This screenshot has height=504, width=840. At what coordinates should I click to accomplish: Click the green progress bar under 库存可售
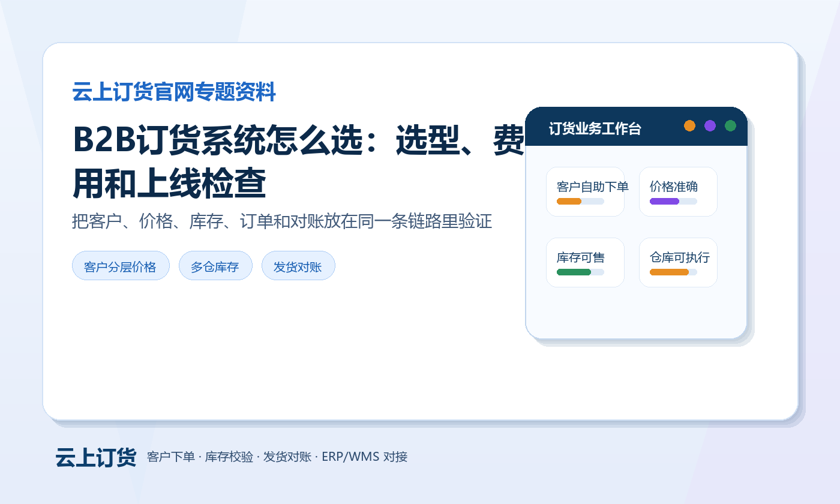[x=574, y=272]
